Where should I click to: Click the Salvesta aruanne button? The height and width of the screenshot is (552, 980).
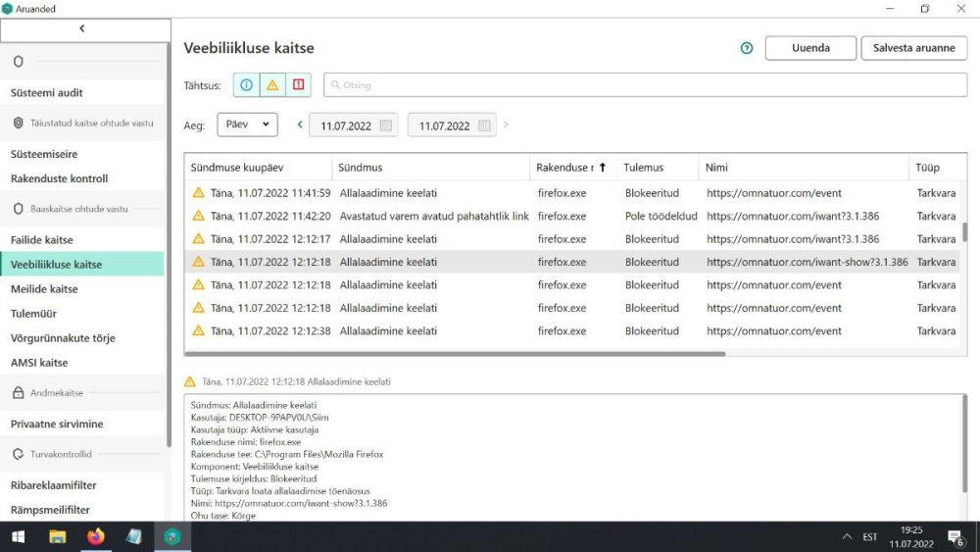point(913,48)
